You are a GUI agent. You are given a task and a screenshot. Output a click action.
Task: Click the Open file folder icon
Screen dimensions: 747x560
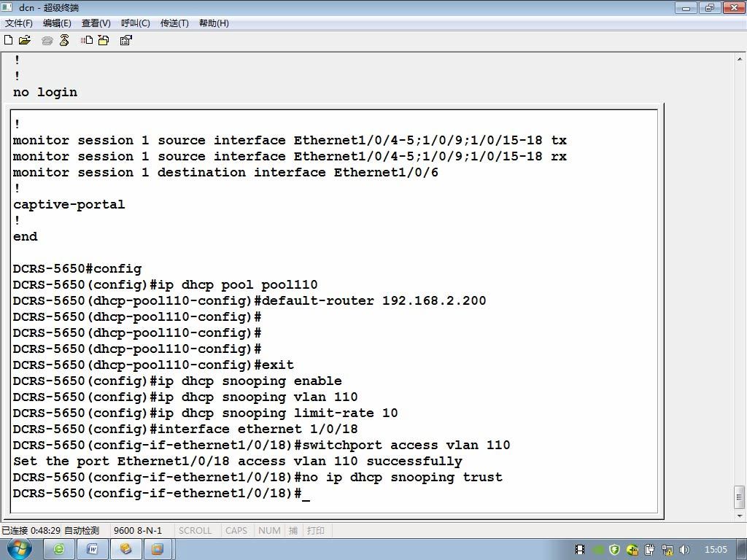point(25,40)
